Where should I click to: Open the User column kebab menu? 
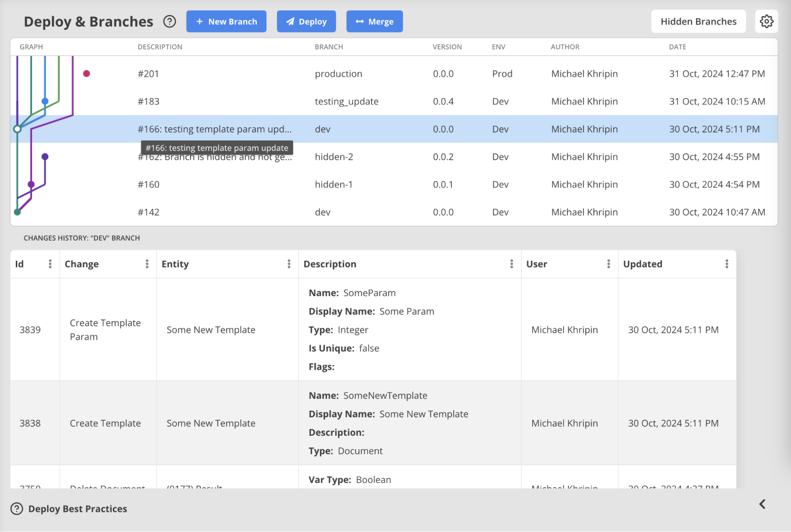point(608,264)
